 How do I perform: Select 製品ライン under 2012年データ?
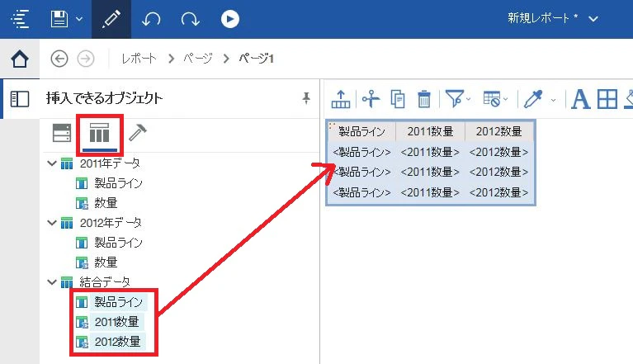(x=118, y=243)
